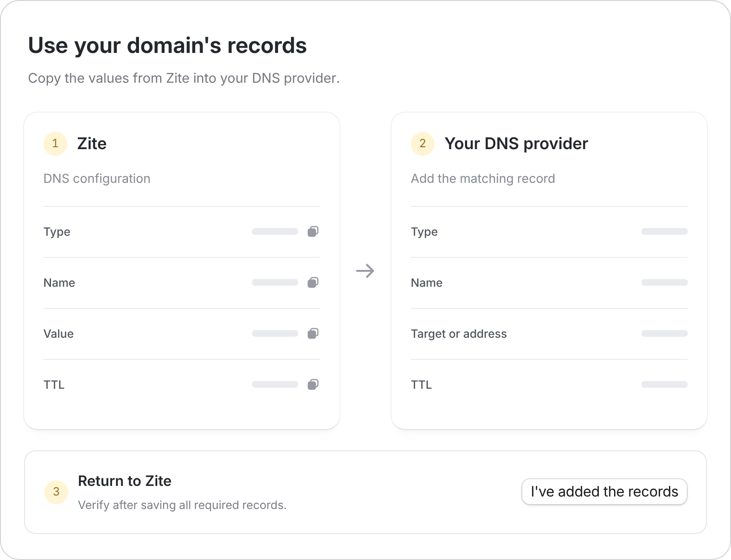This screenshot has height=560, width=731.
Task: Click the "Return to Zite" heading
Action: (x=125, y=481)
